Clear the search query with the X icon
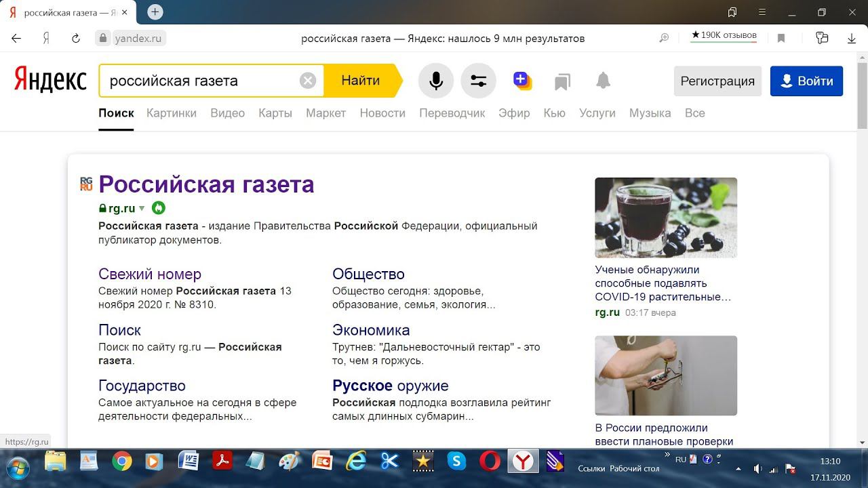This screenshot has height=488, width=868. [x=308, y=81]
